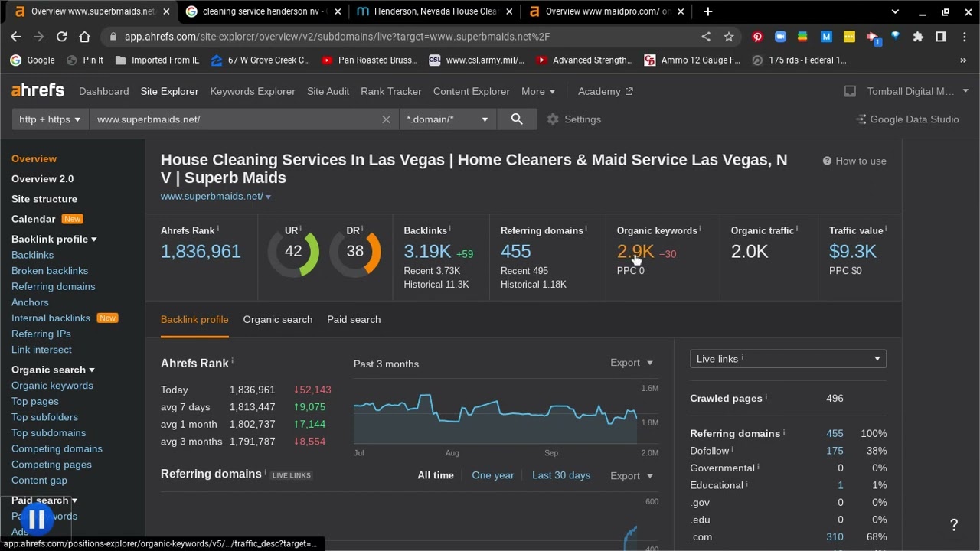980x551 pixels.
Task: Select the Backlink profile tab
Action: click(194, 319)
